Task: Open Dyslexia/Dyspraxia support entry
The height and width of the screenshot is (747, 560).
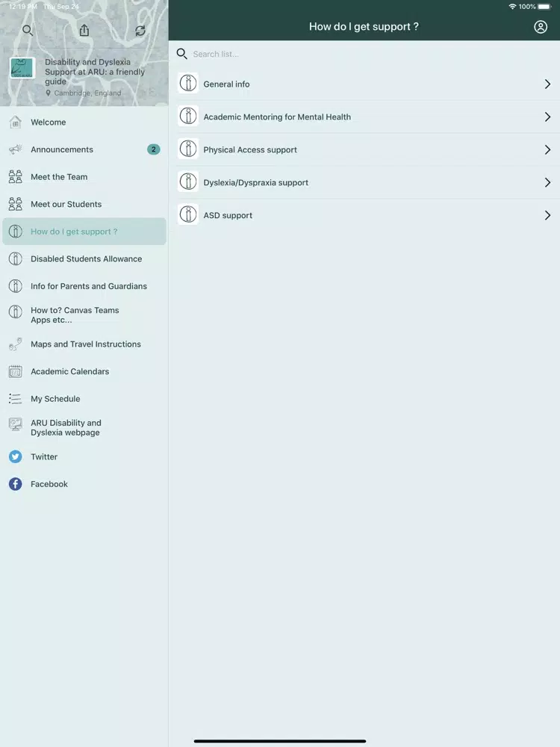Action: pos(365,182)
